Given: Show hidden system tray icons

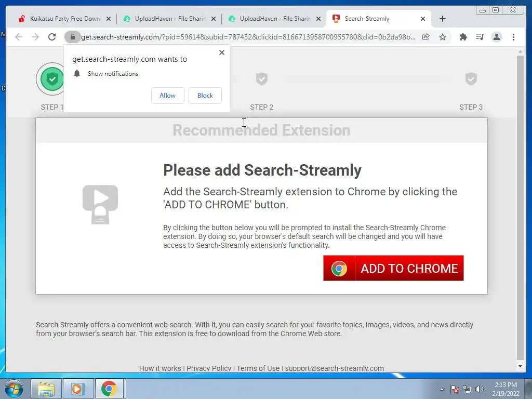Looking at the screenshot, I should click(442, 389).
